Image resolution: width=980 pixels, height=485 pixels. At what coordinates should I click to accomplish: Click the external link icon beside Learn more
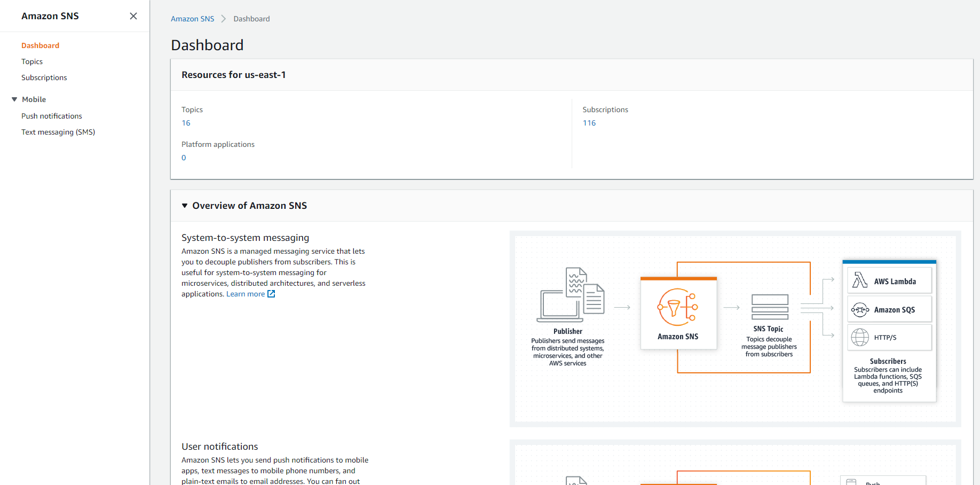coord(271,294)
